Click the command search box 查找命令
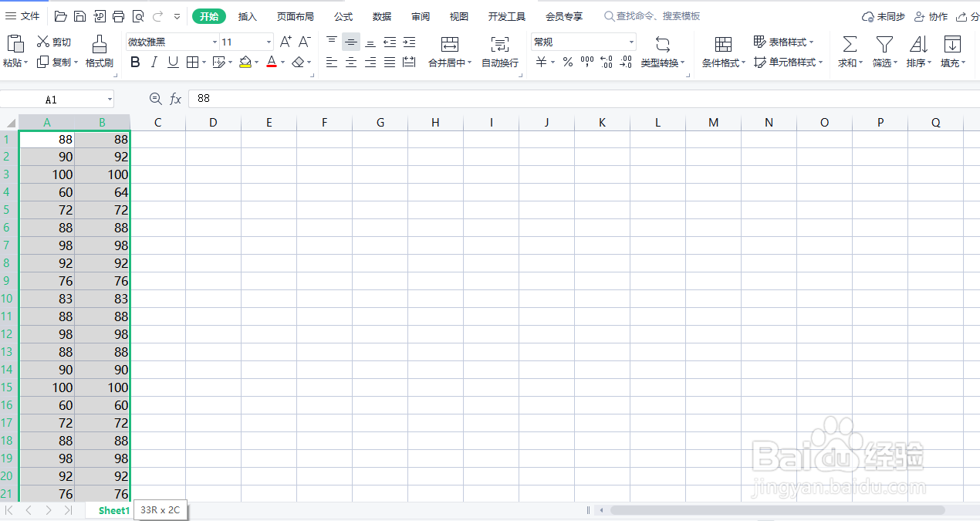Viewport: 980px width, 521px height. [652, 16]
